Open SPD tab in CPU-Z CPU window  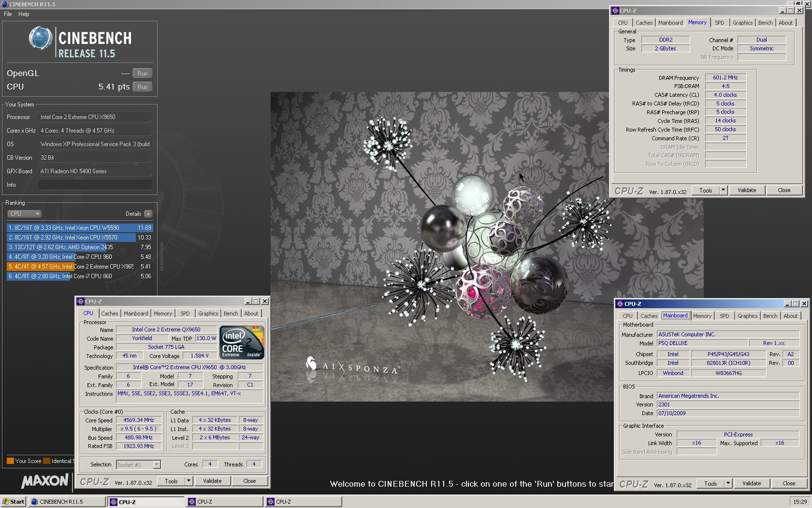pyautogui.click(x=185, y=314)
